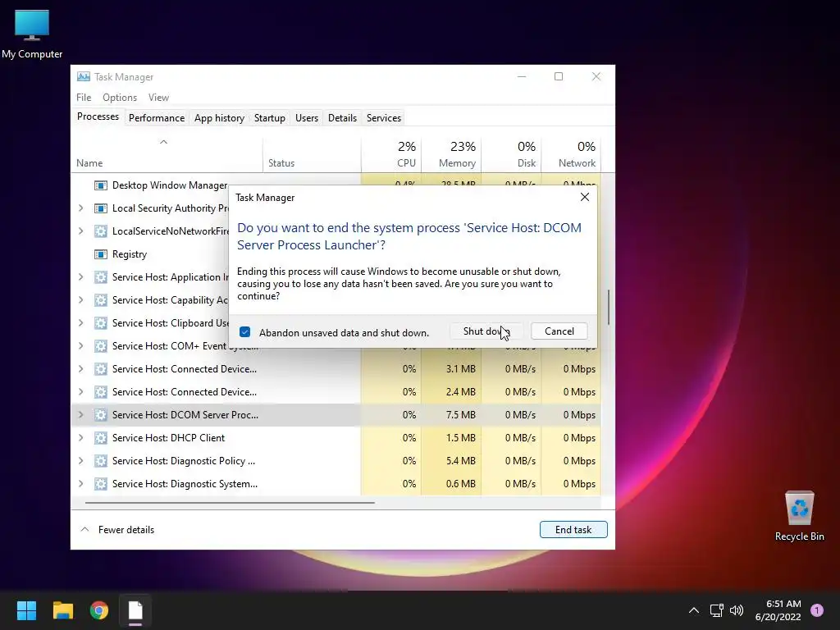Switch to the Startup tab
Image resolution: width=840 pixels, height=630 pixels.
coord(269,118)
